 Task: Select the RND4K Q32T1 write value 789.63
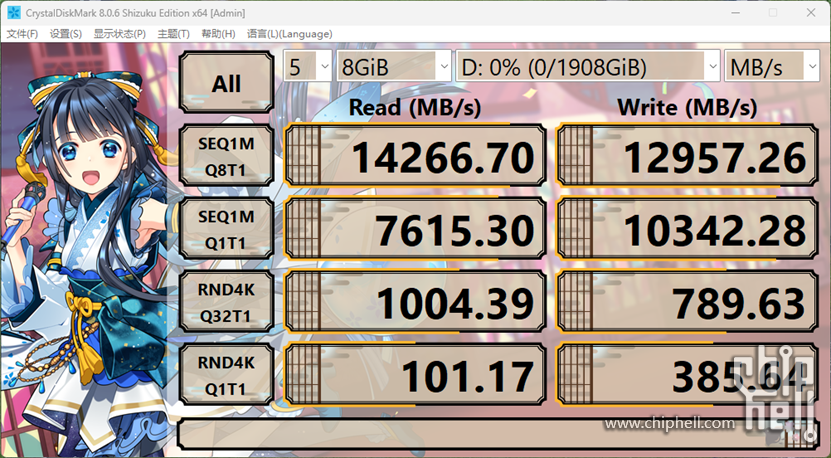tap(687, 302)
